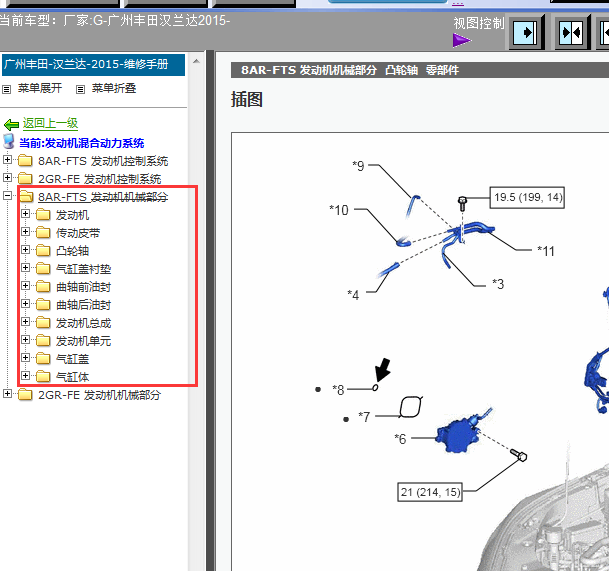Click the right-arrow view control button
Image resolution: width=609 pixels, height=571 pixels.
(x=526, y=33)
